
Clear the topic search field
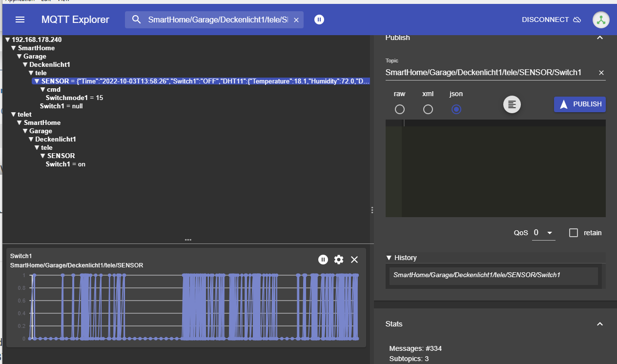[296, 20]
